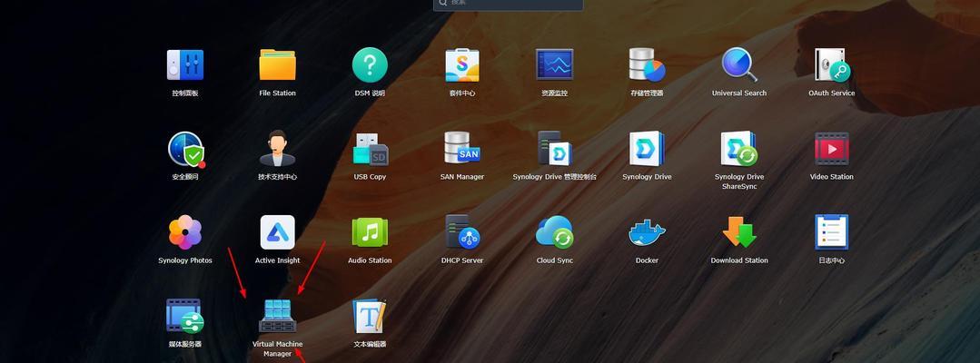This screenshot has height=363, width=980.
Task: Open Universal Search app
Action: click(739, 65)
